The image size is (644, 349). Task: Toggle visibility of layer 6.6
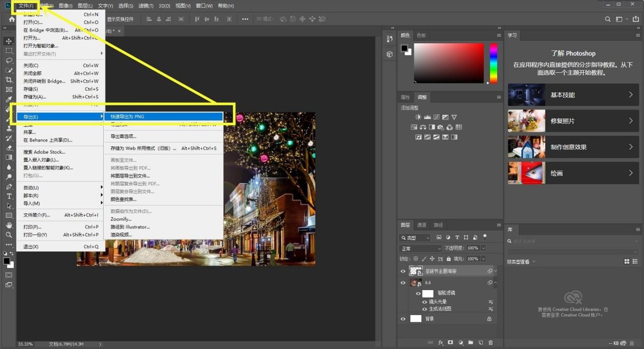pos(403,282)
